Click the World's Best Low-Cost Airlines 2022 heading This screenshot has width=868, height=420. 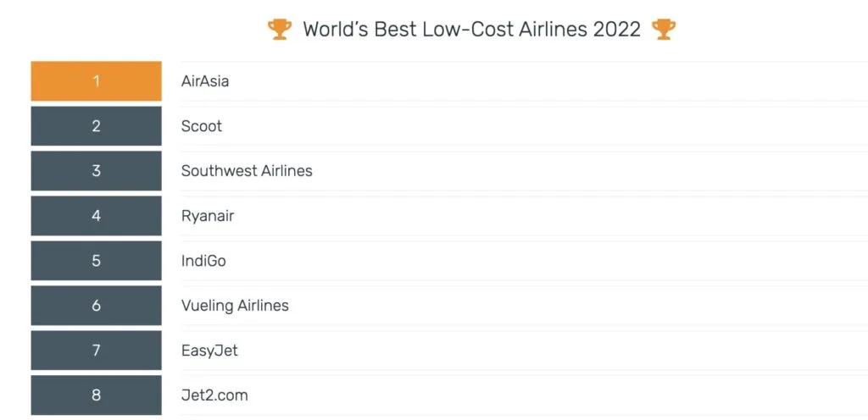[471, 30]
